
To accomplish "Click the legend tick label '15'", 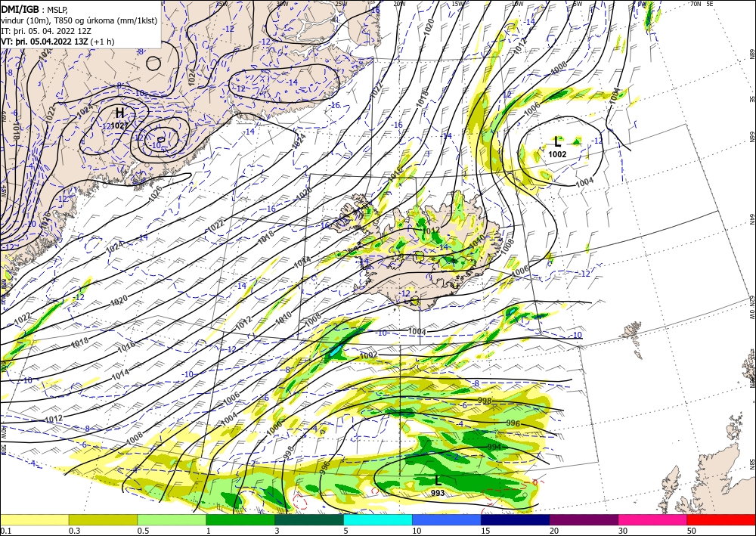I will click(x=485, y=531).
